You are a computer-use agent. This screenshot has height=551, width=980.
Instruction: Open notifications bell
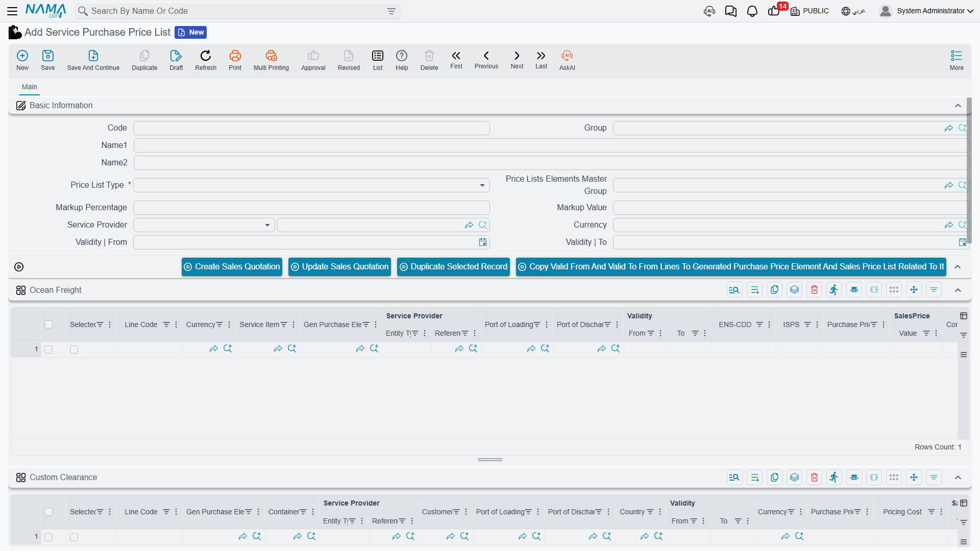pos(752,11)
